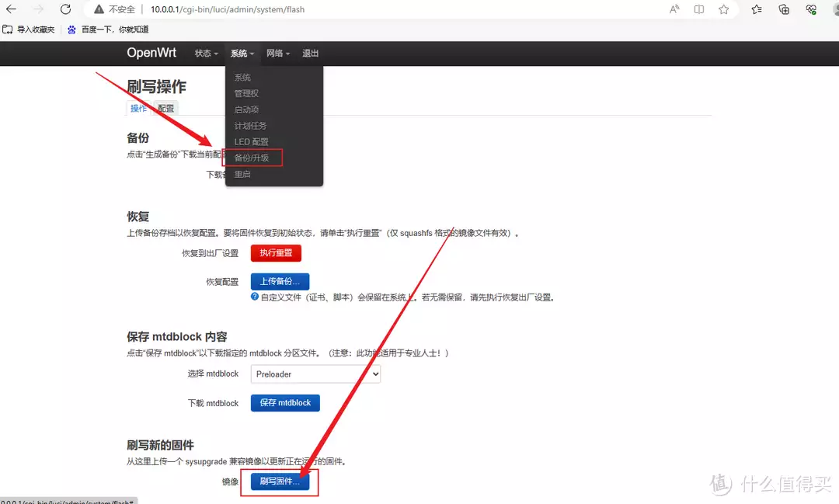This screenshot has width=839, height=504.
Task: Select 启动项 in the dropdown menu
Action: (246, 109)
